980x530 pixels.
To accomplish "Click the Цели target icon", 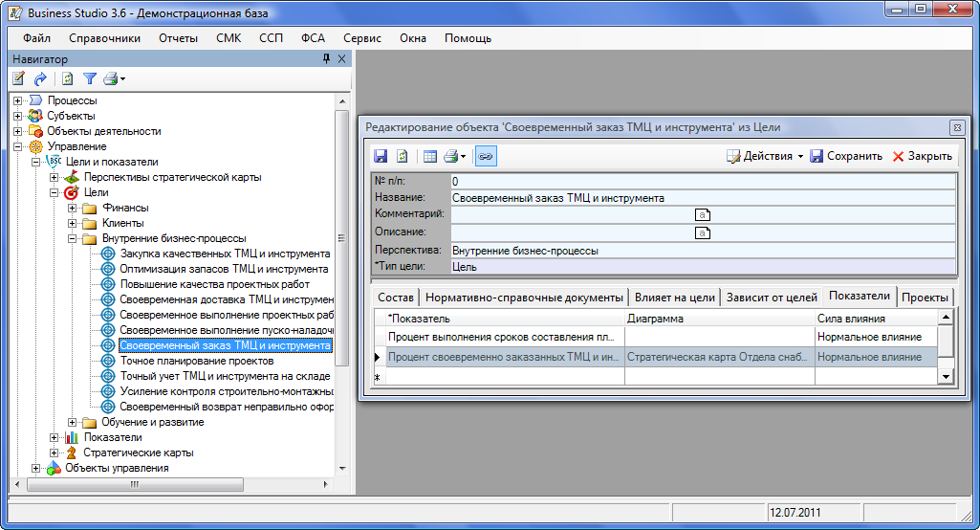I will point(72,192).
